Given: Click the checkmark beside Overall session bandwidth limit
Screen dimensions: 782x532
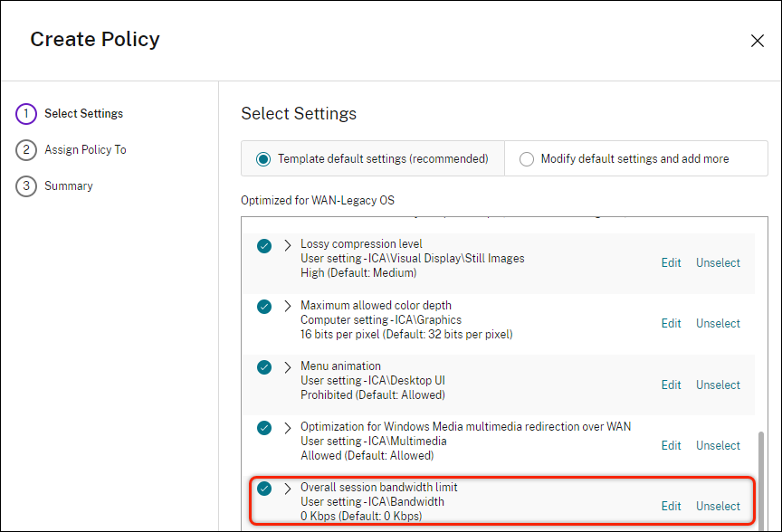Looking at the screenshot, I should (264, 488).
